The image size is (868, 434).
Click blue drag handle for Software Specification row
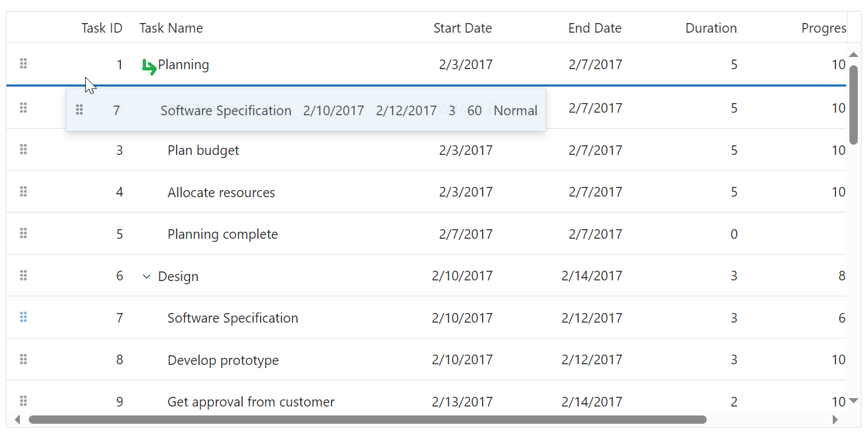(x=24, y=317)
